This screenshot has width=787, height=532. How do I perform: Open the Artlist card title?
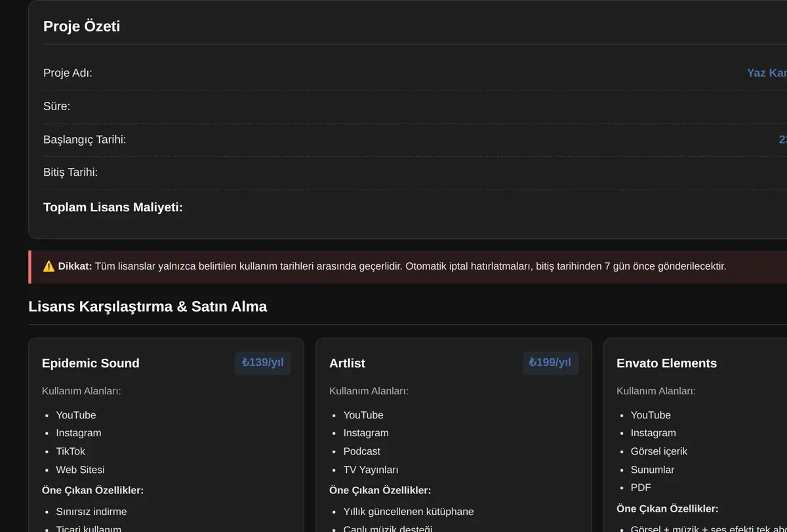coord(347,363)
